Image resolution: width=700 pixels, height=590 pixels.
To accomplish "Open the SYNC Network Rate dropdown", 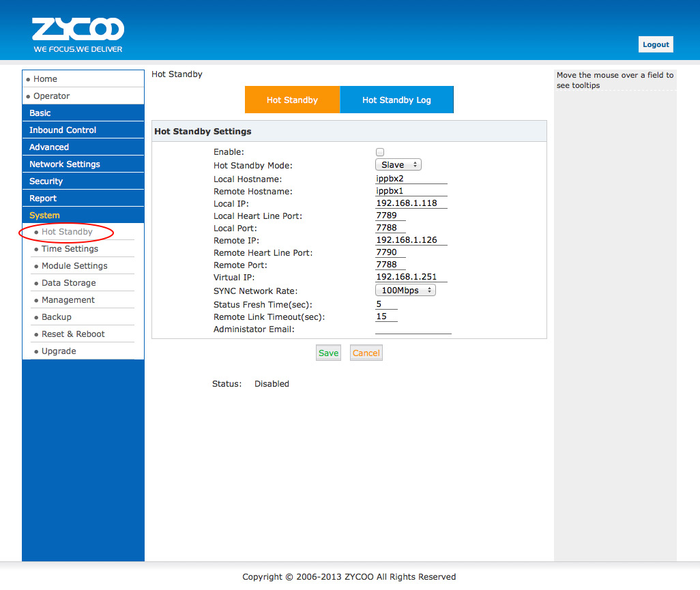I will (405, 291).
